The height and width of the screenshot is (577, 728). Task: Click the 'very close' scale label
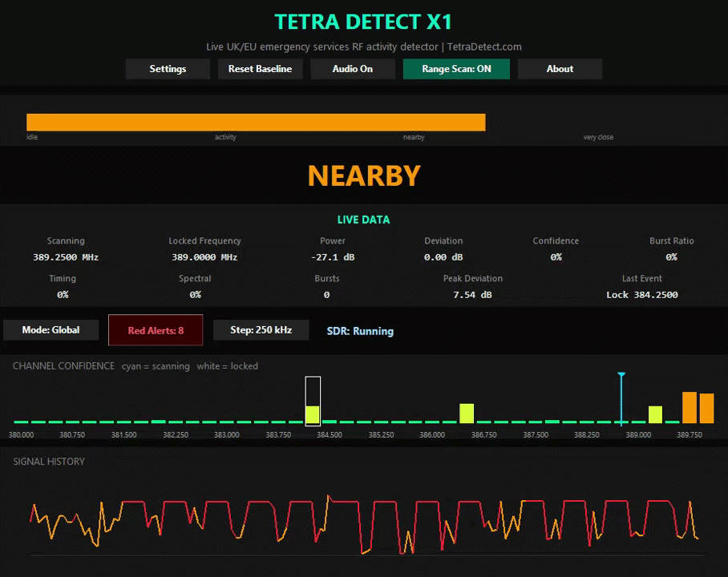(x=598, y=137)
